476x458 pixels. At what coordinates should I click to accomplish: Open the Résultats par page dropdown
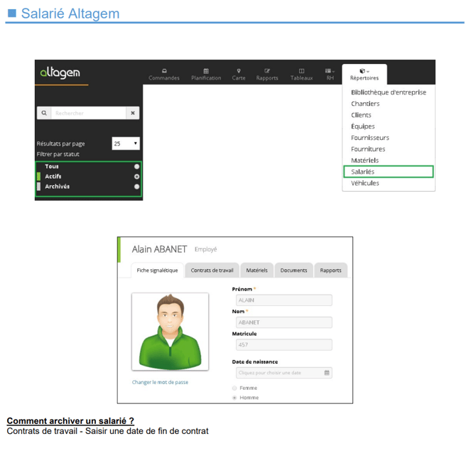pos(126,143)
